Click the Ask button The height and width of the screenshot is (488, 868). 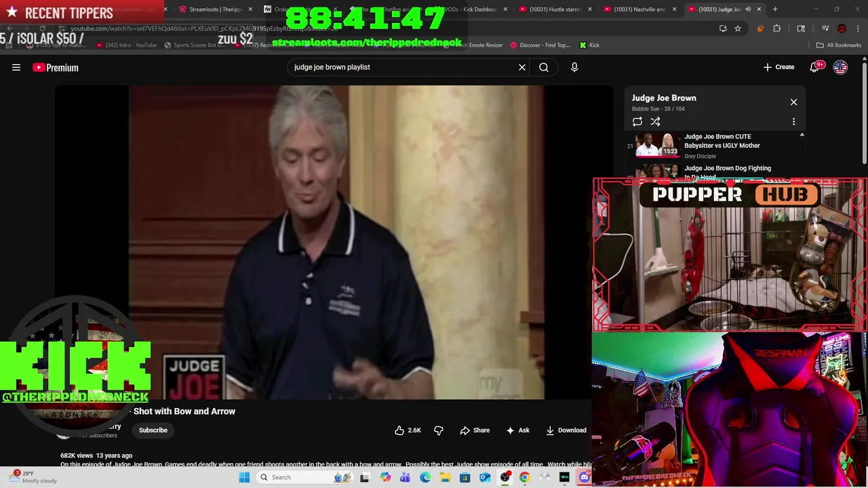pyautogui.click(x=517, y=430)
